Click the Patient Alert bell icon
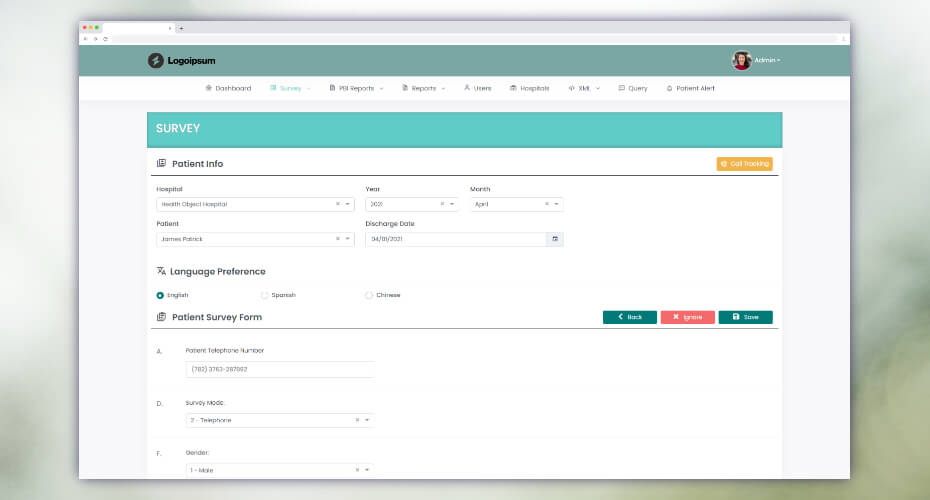This screenshot has height=500, width=930. (x=670, y=88)
